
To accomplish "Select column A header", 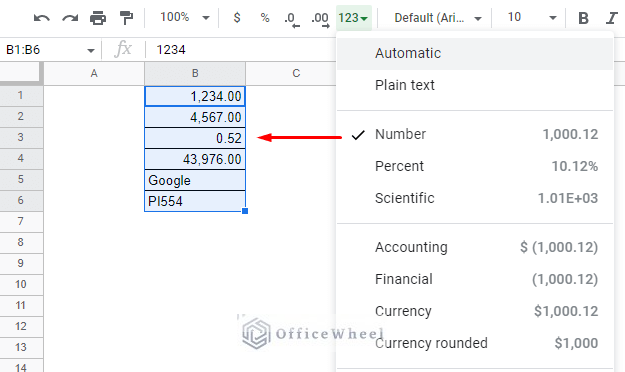I will point(94,73).
